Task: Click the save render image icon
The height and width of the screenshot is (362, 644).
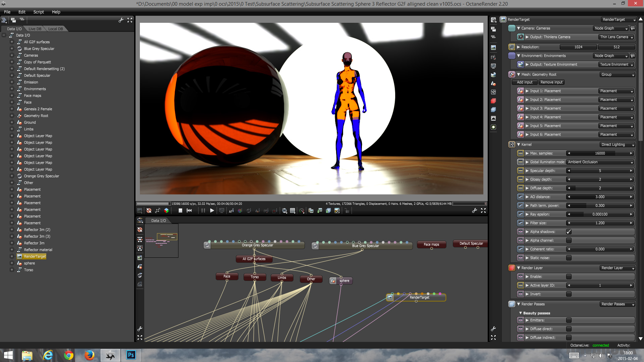Action: click(x=320, y=210)
